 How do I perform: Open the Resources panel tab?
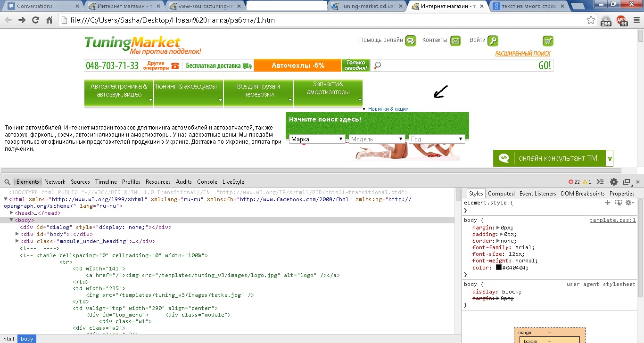point(158,182)
